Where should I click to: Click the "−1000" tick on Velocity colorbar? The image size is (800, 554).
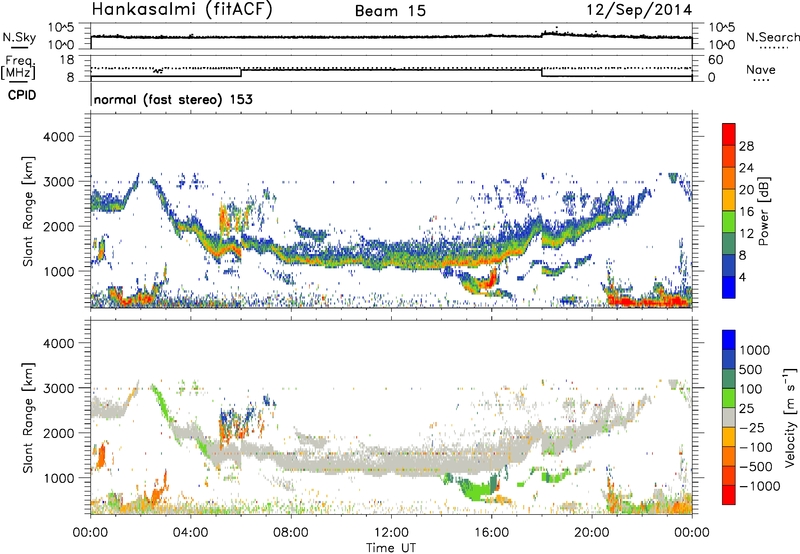tap(760, 486)
